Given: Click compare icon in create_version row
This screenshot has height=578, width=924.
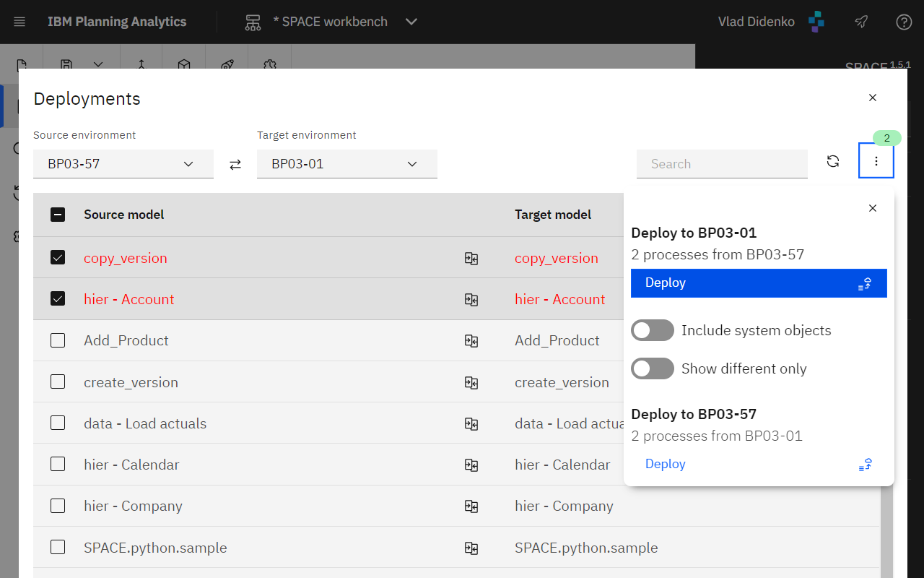Looking at the screenshot, I should click(x=471, y=383).
